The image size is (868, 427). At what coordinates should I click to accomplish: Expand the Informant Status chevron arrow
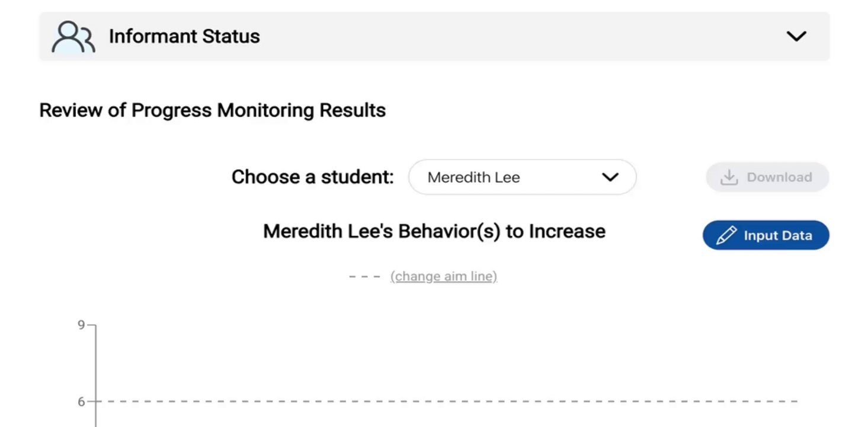click(796, 36)
